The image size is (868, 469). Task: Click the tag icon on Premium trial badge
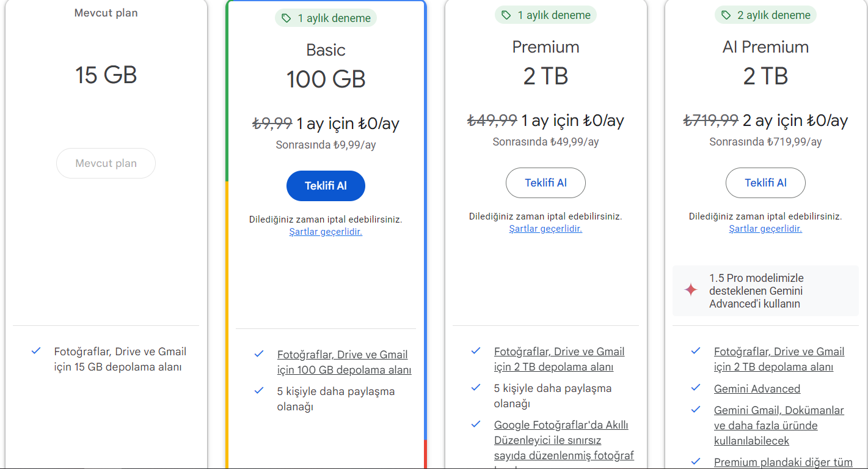(x=506, y=15)
